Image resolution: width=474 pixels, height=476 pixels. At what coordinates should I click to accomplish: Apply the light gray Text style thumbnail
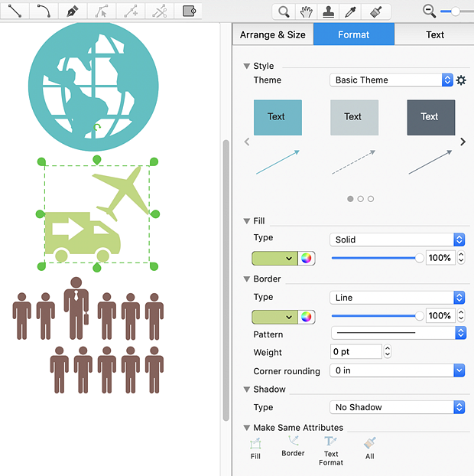354,118
